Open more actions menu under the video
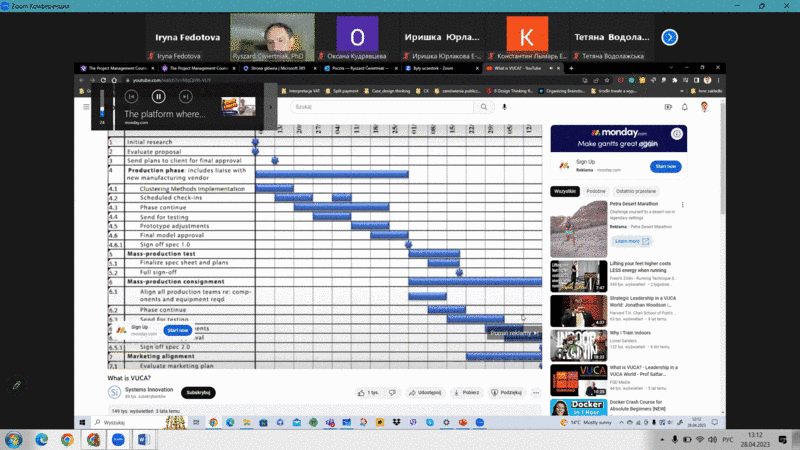This screenshot has height=450, width=800. click(539, 393)
